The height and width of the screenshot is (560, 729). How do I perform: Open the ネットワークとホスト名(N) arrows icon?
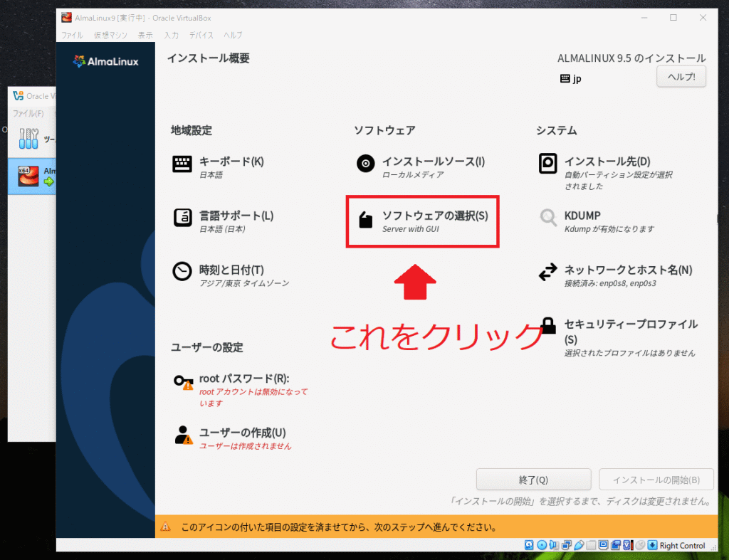pyautogui.click(x=547, y=272)
